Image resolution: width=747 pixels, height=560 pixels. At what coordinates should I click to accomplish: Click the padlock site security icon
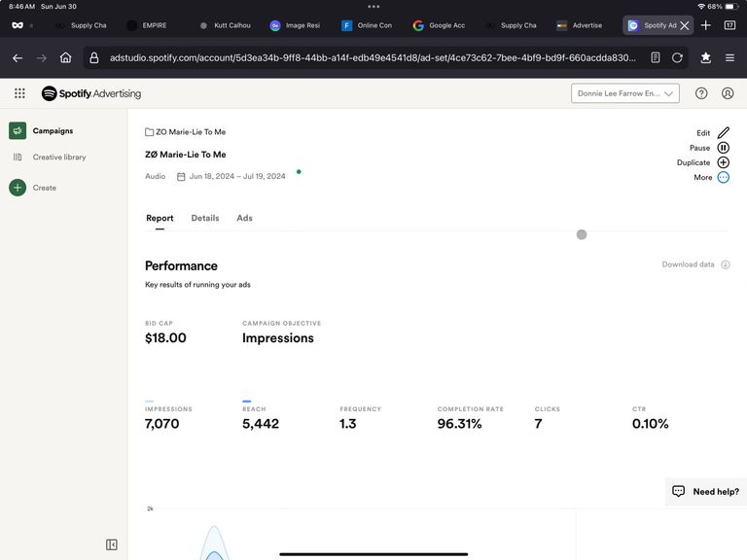coord(93,57)
